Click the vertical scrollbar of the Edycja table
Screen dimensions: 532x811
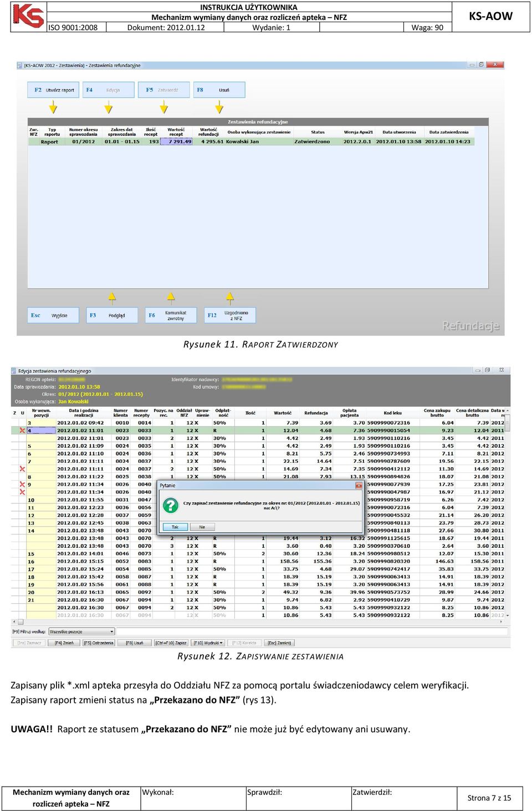(x=507, y=513)
